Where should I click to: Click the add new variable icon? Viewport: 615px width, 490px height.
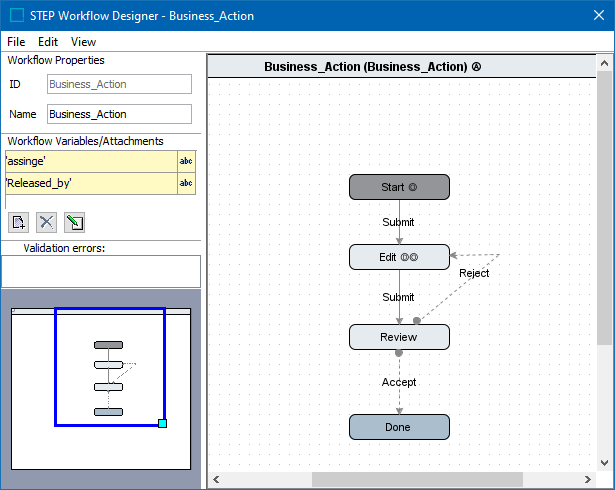coord(18,222)
